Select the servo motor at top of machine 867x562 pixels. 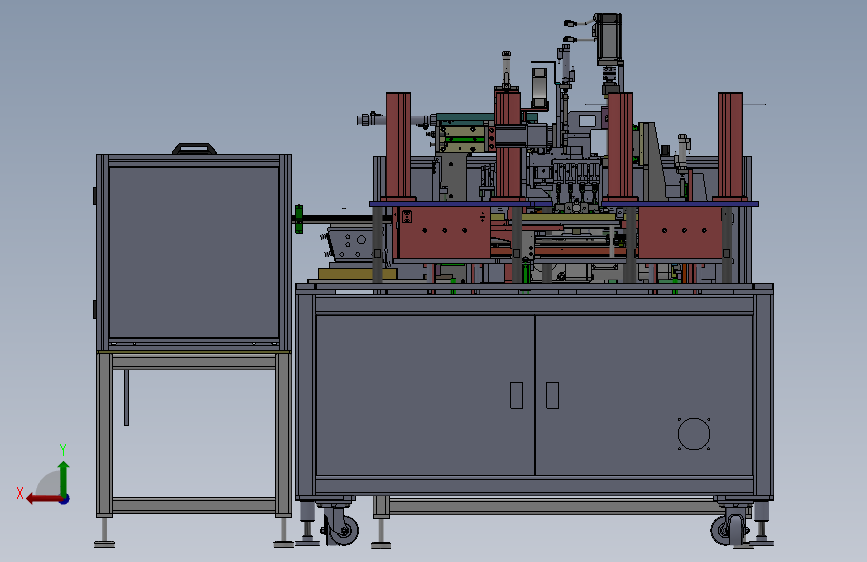point(608,37)
